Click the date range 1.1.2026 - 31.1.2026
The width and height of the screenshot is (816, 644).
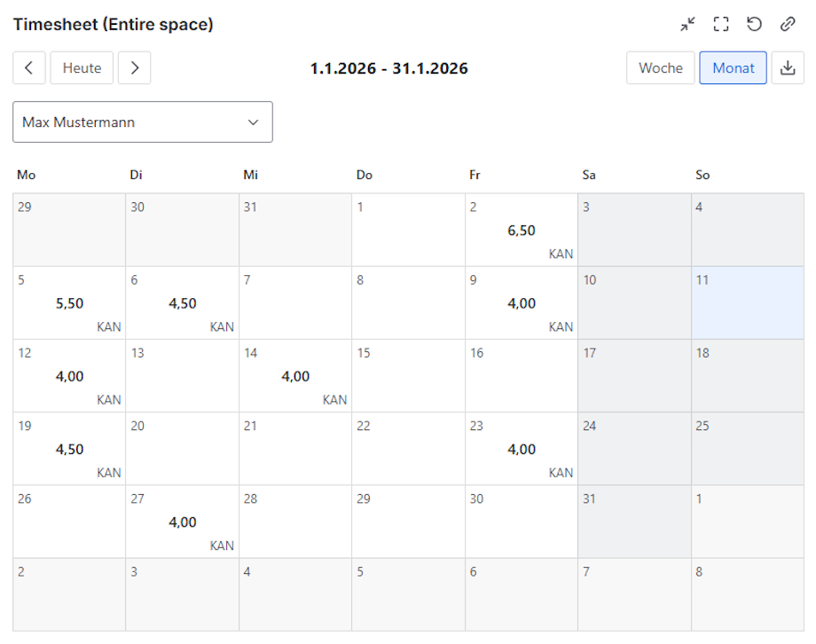click(x=388, y=68)
